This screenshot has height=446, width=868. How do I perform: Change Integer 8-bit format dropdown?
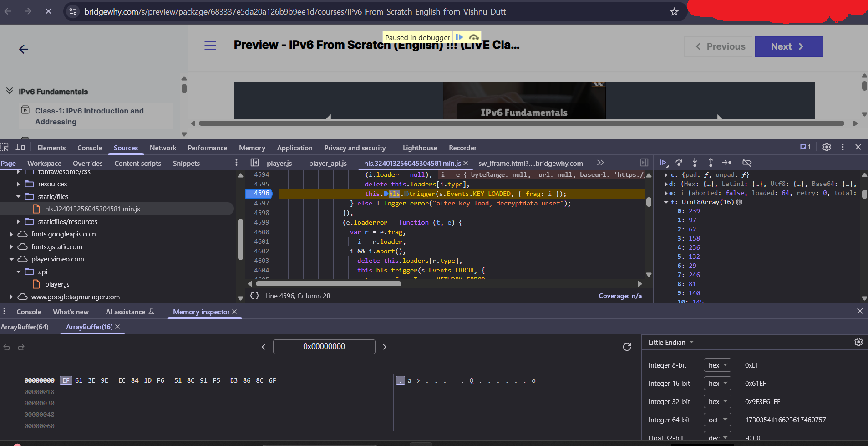(x=717, y=365)
